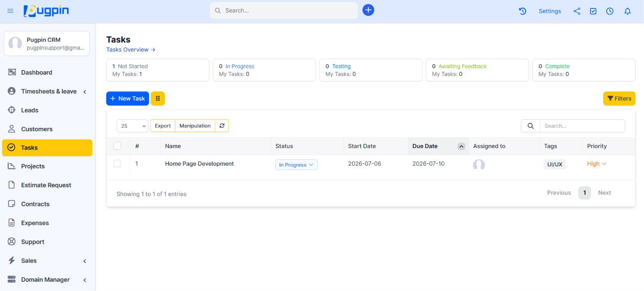Click the Timesheets & leave user icon
This screenshot has height=291, width=644.
12,91
